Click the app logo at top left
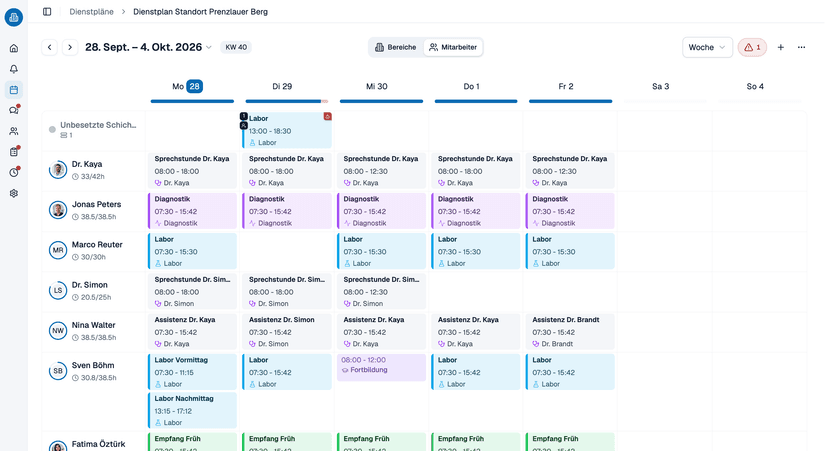Image resolution: width=828 pixels, height=451 pixels. 14,17
